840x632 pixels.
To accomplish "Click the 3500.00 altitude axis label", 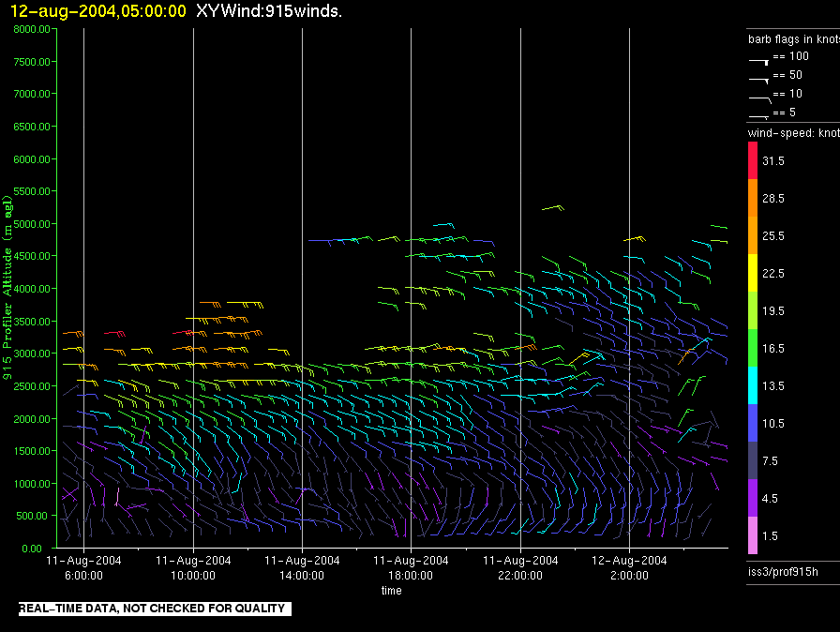I will coord(32,322).
